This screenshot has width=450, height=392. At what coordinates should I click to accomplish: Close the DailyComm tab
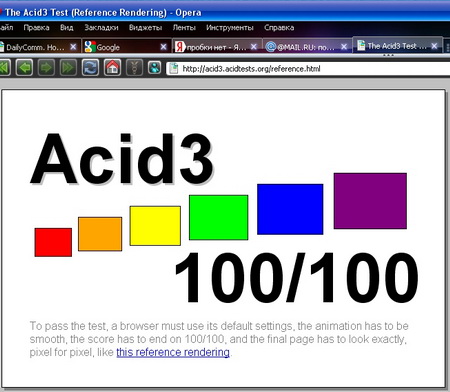(73, 47)
